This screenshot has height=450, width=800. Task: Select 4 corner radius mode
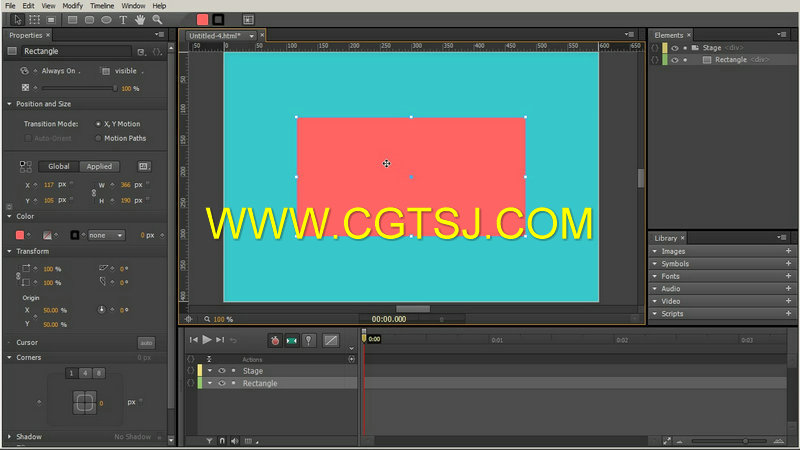pyautogui.click(x=85, y=373)
